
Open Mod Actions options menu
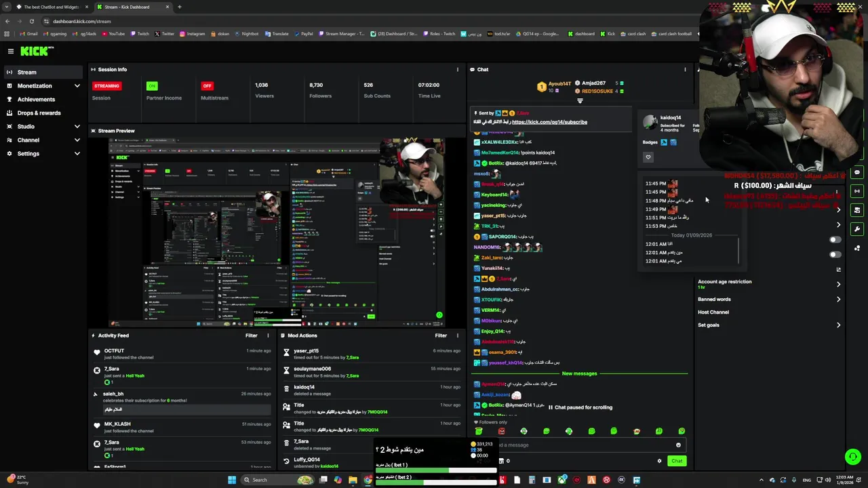click(457, 335)
